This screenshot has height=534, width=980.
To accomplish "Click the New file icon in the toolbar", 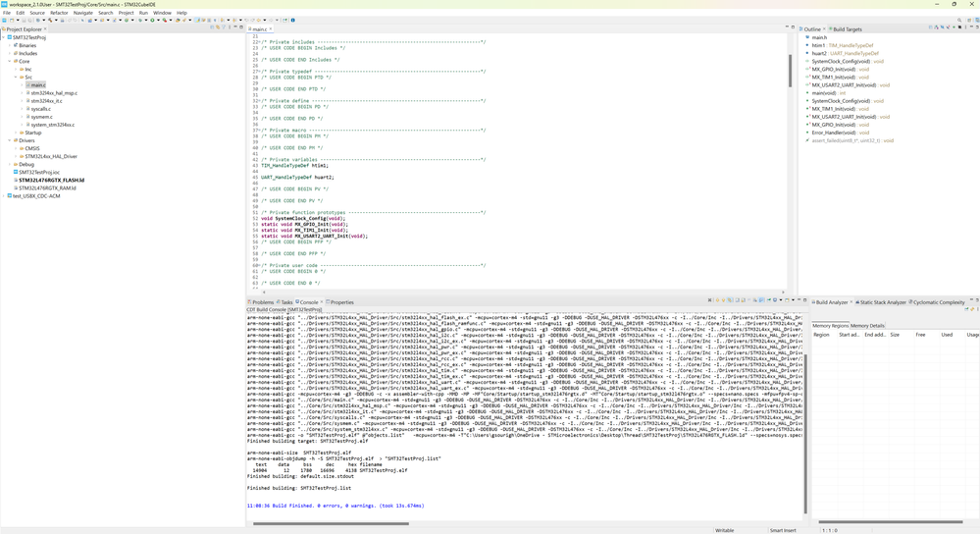I will [12, 20].
